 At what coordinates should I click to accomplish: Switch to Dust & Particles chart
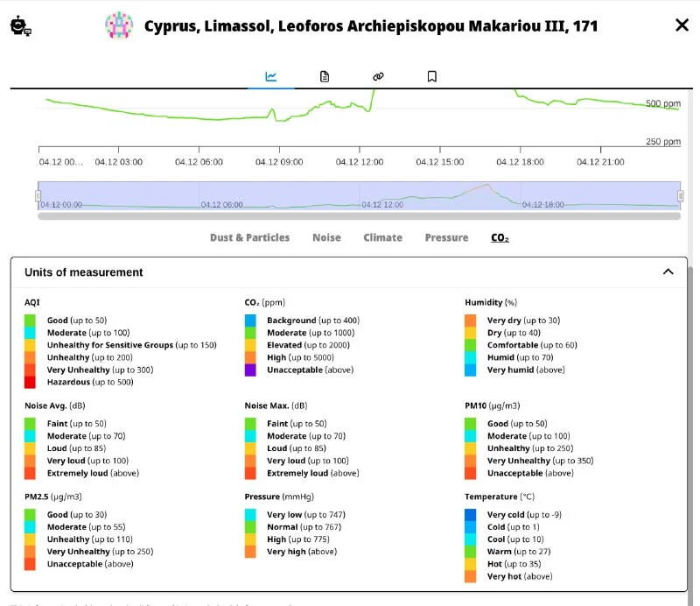click(249, 238)
